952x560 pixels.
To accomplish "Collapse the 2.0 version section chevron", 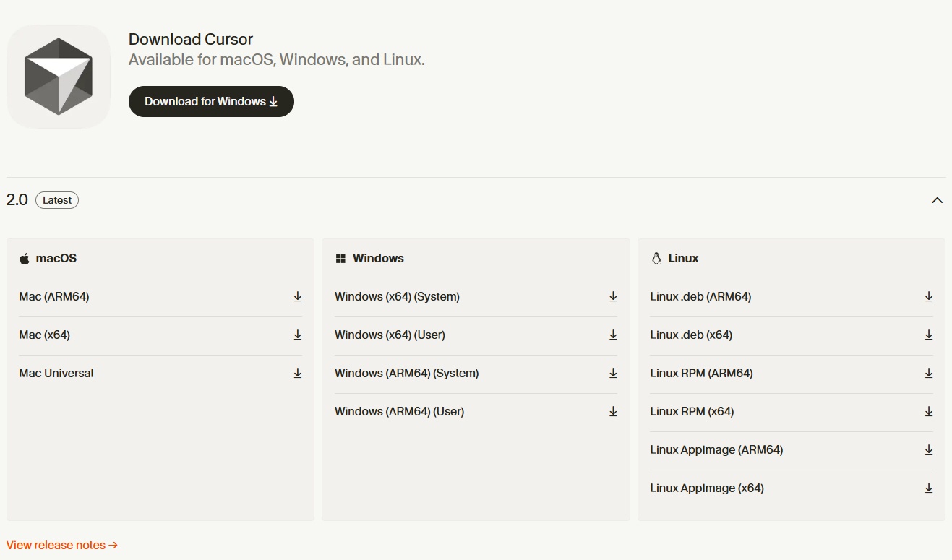I will click(938, 200).
